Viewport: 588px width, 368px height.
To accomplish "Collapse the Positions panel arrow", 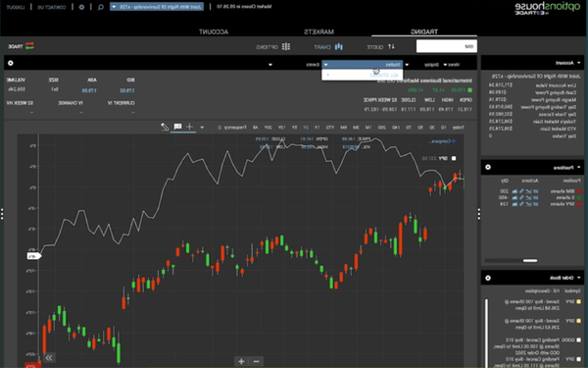I will (578, 168).
